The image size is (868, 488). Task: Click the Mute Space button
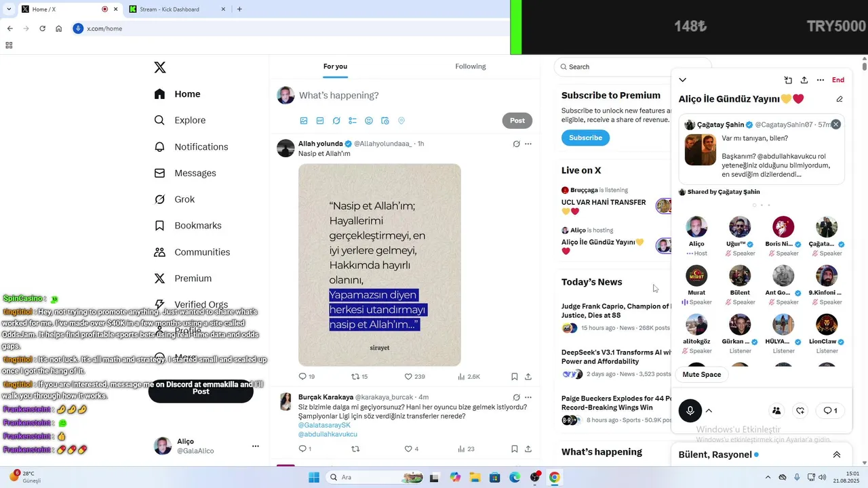click(702, 374)
